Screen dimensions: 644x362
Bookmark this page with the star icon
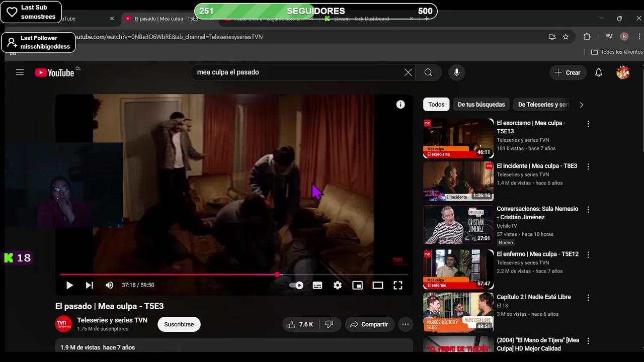[566, 37]
